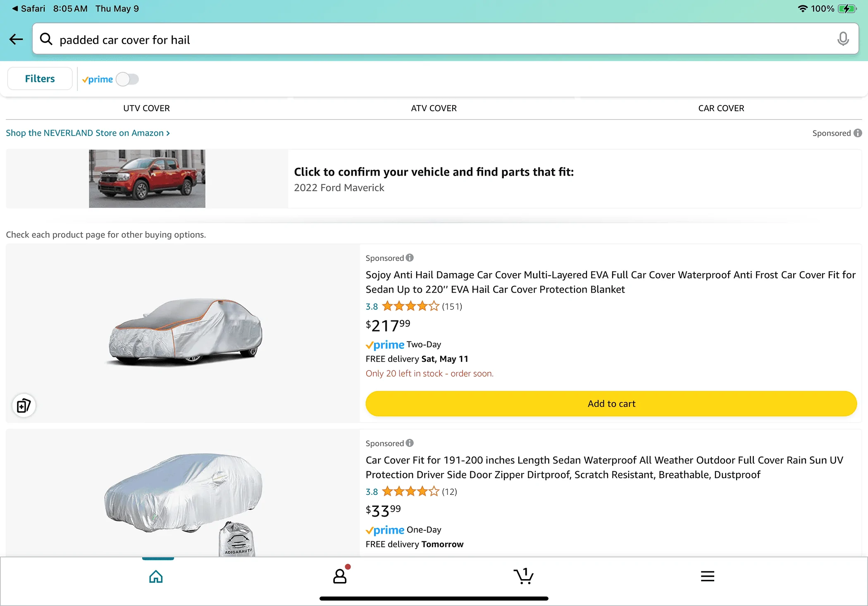This screenshot has height=606, width=868.
Task: Open the Filters button
Action: pyautogui.click(x=40, y=79)
